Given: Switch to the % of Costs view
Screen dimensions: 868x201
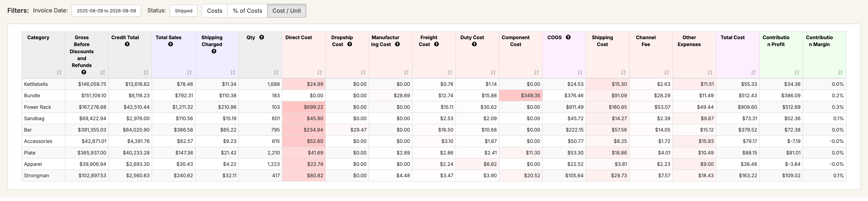Looking at the screenshot, I should [247, 11].
